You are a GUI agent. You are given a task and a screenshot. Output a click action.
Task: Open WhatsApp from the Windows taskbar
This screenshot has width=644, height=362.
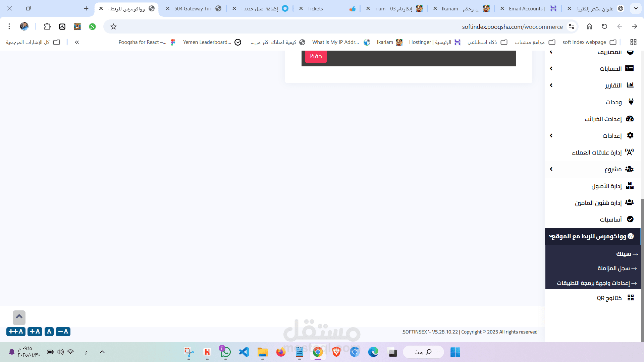pyautogui.click(x=225, y=352)
